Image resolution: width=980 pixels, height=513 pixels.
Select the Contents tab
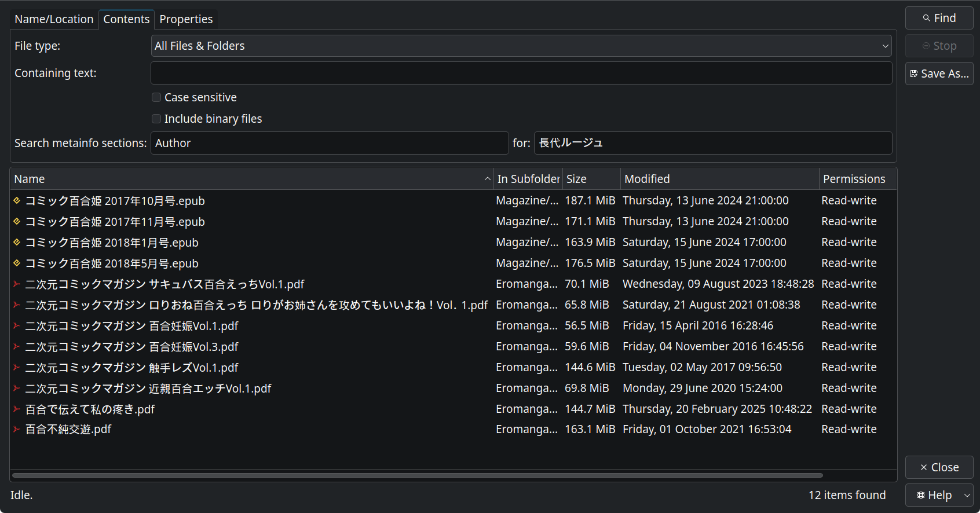click(126, 19)
